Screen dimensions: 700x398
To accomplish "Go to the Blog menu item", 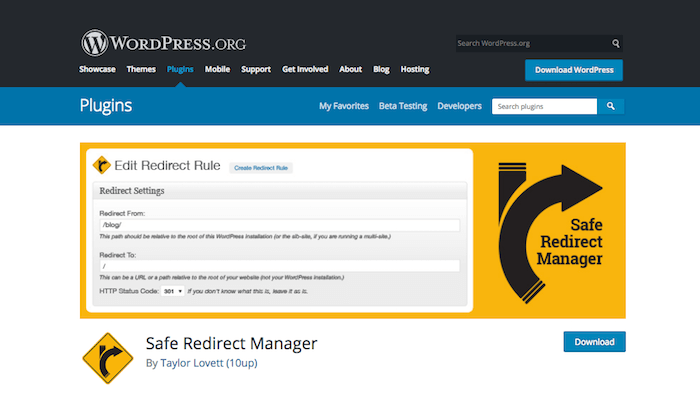I will [x=381, y=69].
